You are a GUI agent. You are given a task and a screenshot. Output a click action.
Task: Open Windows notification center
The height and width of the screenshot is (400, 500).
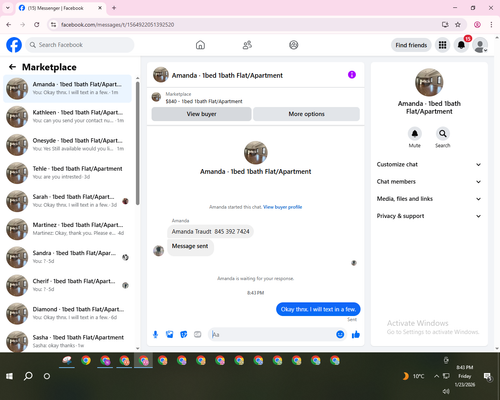[488, 377]
